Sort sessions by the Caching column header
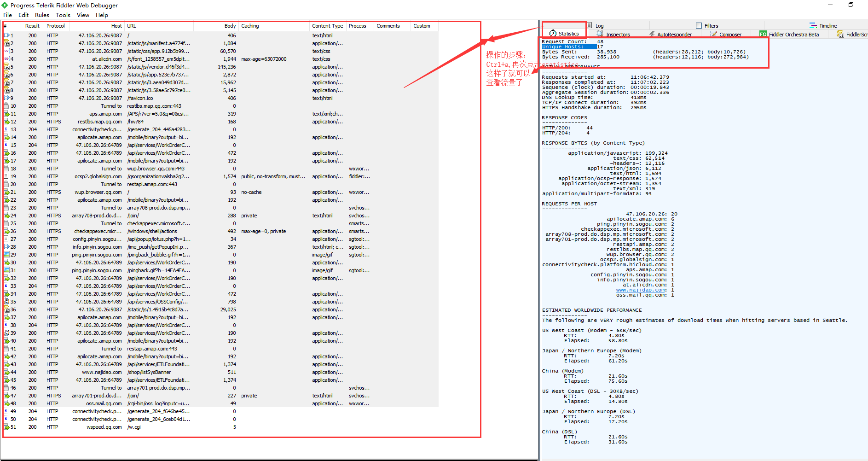This screenshot has height=461, width=868. click(x=274, y=26)
